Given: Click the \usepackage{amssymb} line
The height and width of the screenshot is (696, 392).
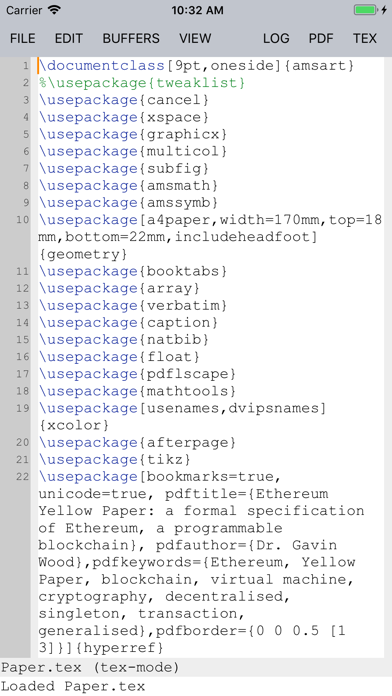Looking at the screenshot, I should [x=128, y=203].
